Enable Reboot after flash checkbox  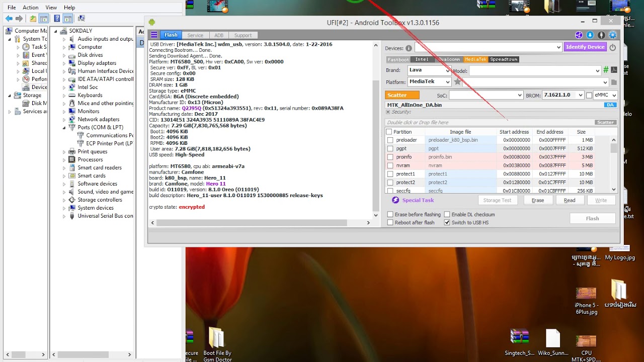tap(390, 223)
